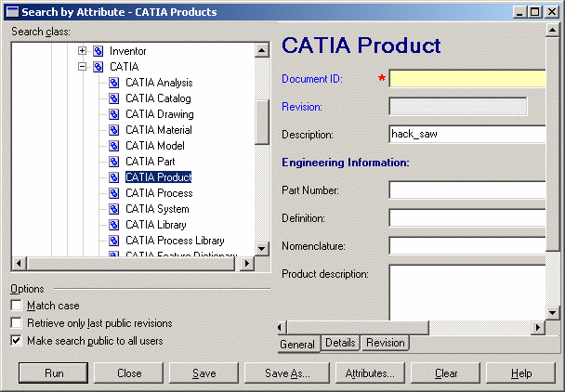Expand the Inventor node
This screenshot has height=392, width=565.
82,51
